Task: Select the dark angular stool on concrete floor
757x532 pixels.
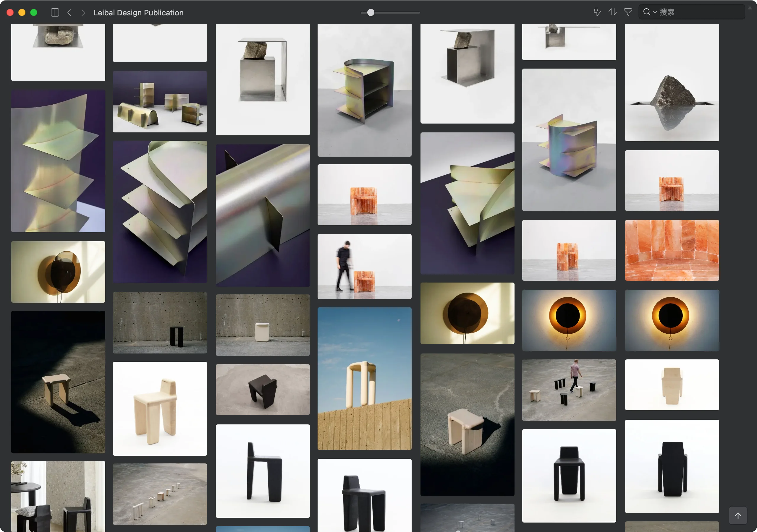Action: [263, 390]
